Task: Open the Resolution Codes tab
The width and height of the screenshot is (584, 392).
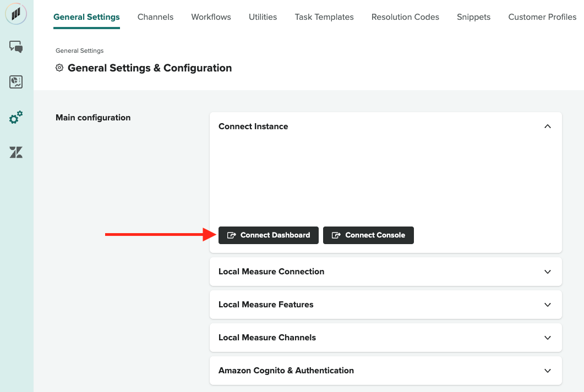Action: click(x=405, y=17)
